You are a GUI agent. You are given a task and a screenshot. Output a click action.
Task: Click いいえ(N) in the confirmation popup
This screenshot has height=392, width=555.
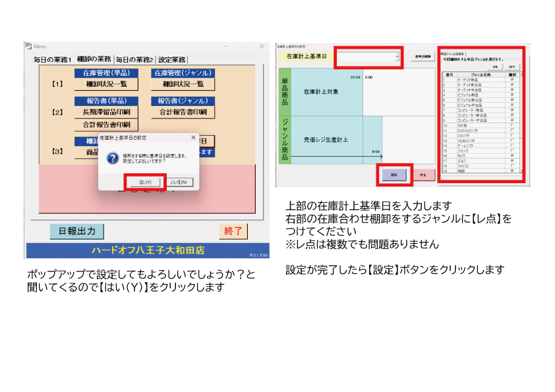pyautogui.click(x=178, y=182)
